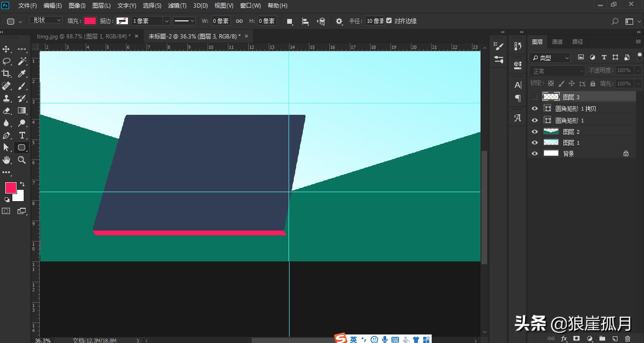Open the stroke width 1像素 dropdown
This screenshot has width=644, height=343.
[x=150, y=20]
